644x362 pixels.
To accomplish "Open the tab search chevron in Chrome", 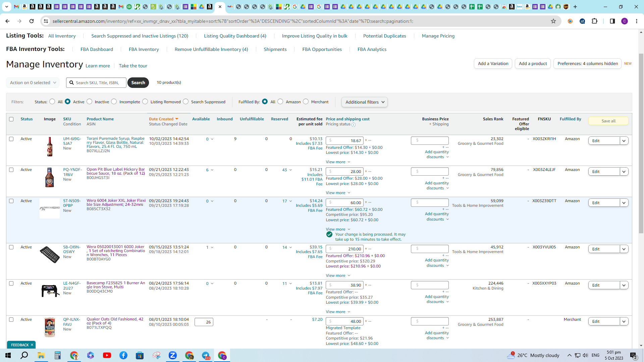I will click(x=7, y=7).
